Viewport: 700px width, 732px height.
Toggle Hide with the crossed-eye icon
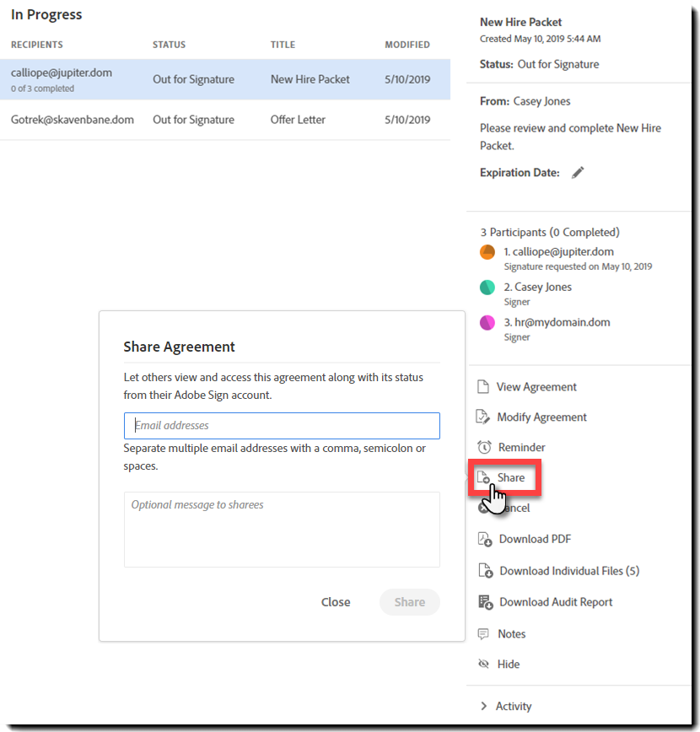tap(483, 665)
